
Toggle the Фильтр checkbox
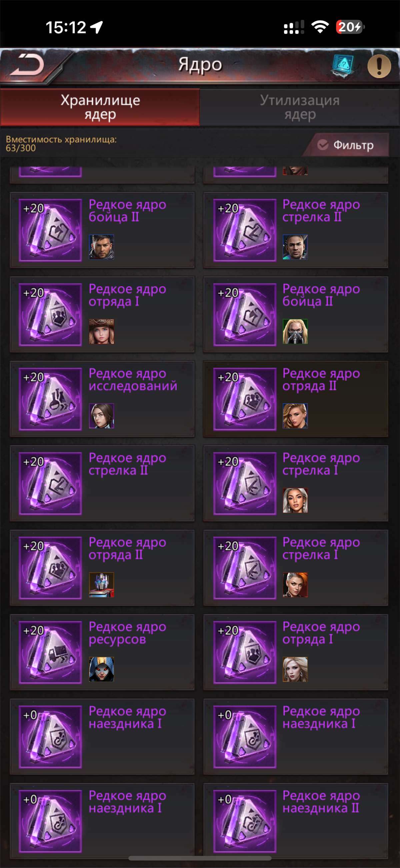click(323, 145)
